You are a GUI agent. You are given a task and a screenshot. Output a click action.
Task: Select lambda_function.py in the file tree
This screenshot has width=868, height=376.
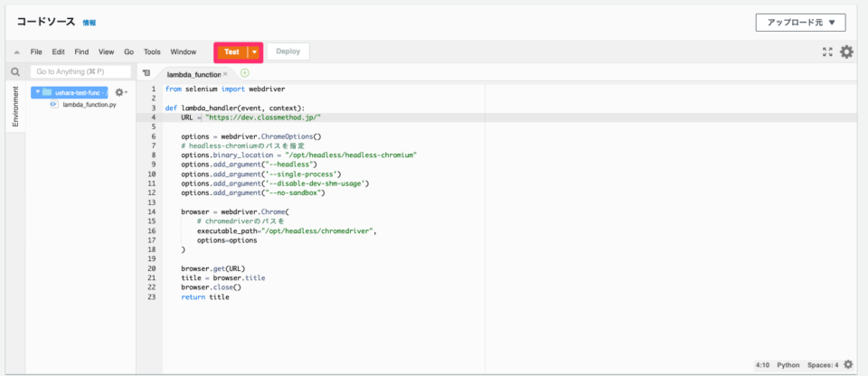[89, 105]
